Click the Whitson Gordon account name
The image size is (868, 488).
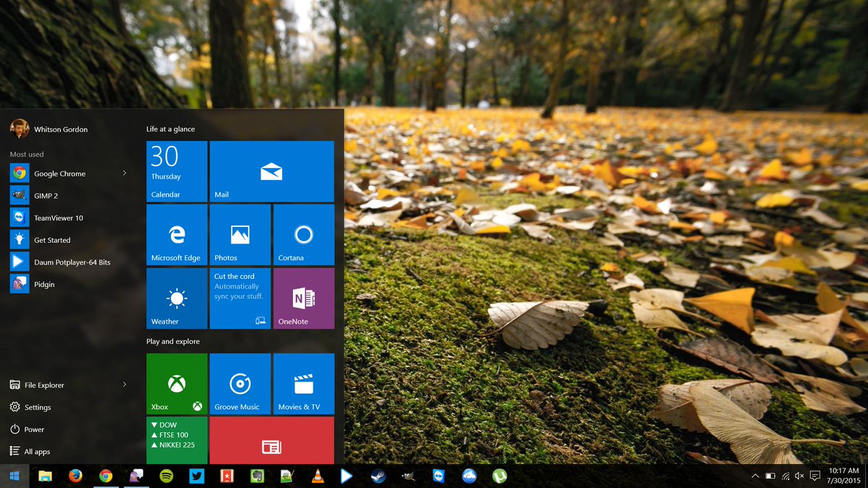pyautogui.click(x=61, y=129)
